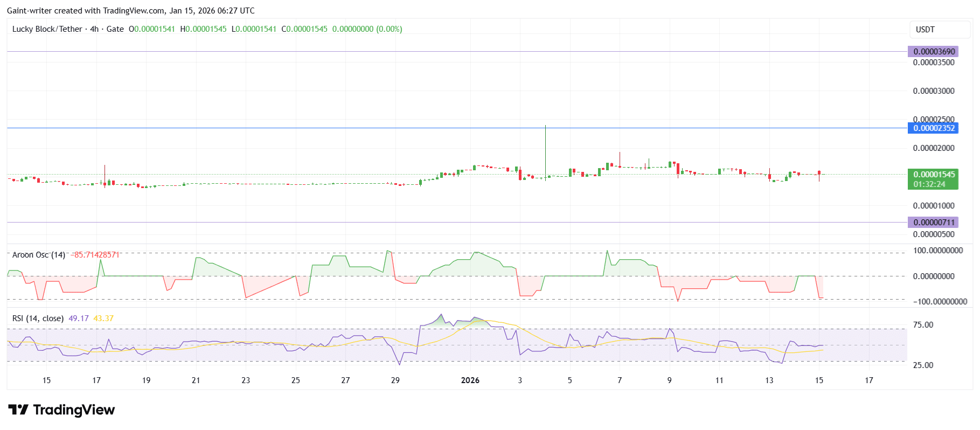The height and width of the screenshot is (430, 980).
Task: Click the countdown timer 01:32:24
Action: (x=929, y=184)
